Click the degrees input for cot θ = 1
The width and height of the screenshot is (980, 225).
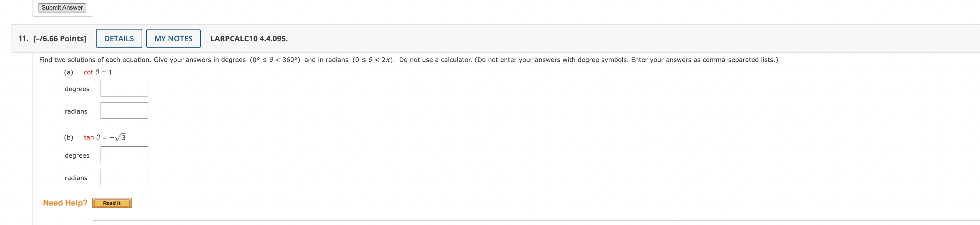[x=124, y=88]
